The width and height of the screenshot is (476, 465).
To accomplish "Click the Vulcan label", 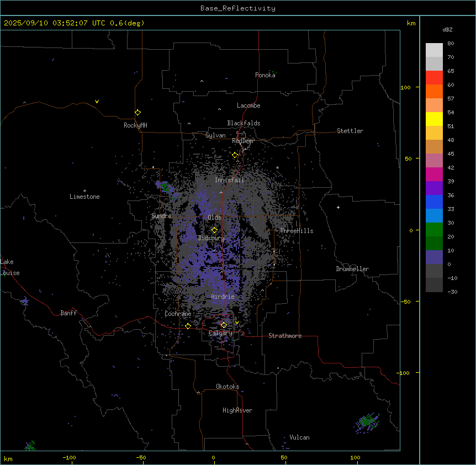I will tap(300, 437).
